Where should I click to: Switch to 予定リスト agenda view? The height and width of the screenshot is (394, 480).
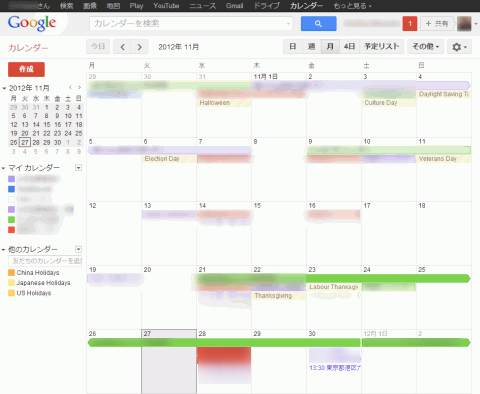(x=382, y=47)
